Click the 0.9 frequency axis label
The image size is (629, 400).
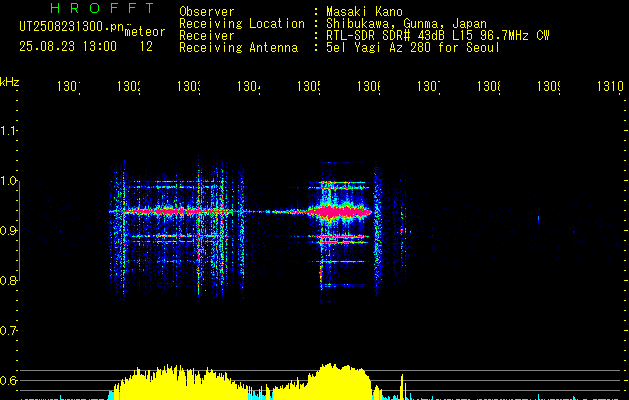point(8,231)
